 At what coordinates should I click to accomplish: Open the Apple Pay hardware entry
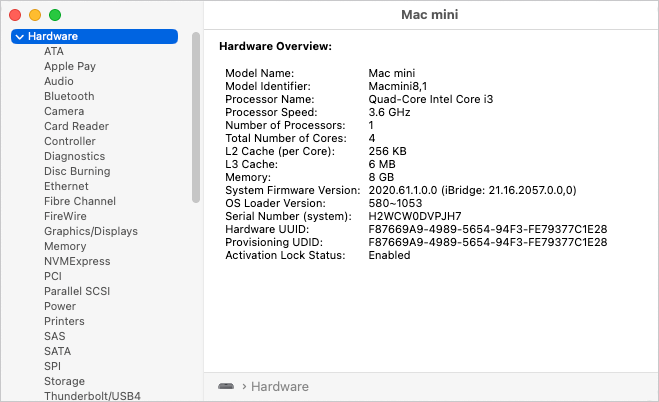(x=70, y=66)
